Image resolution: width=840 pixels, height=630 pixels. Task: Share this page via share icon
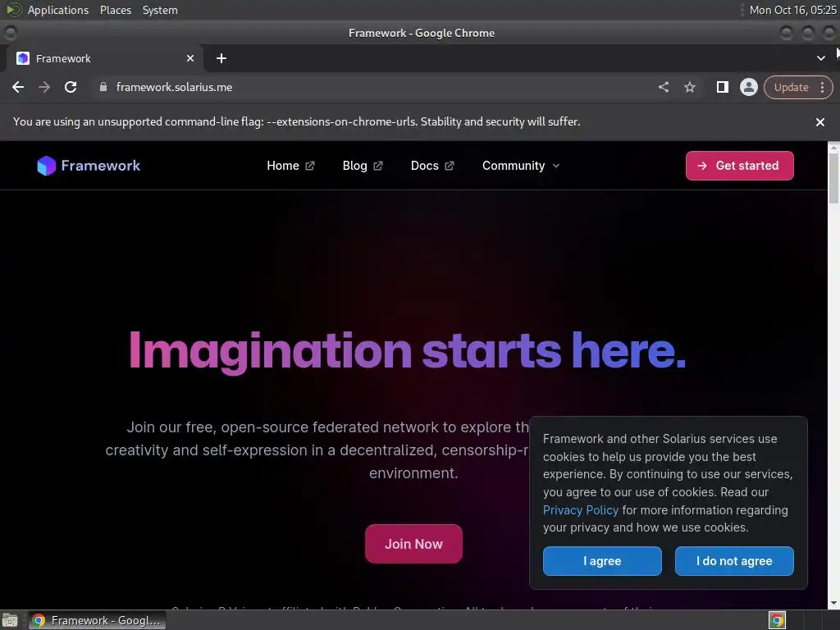664,87
